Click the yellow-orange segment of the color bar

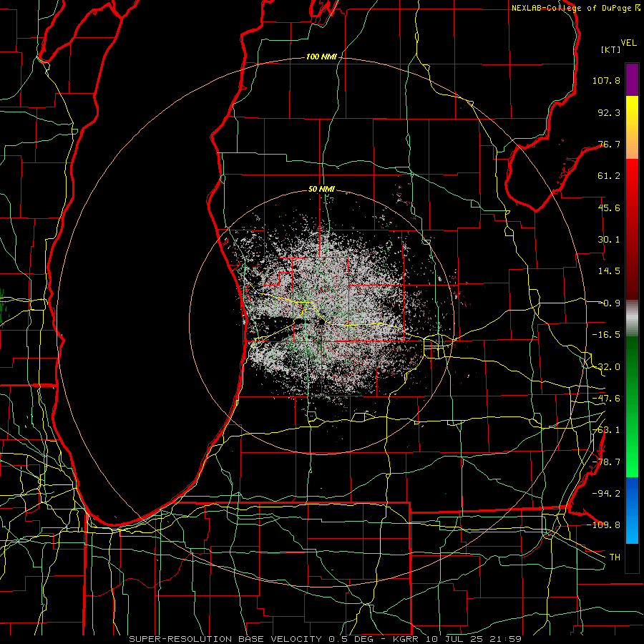click(632, 127)
